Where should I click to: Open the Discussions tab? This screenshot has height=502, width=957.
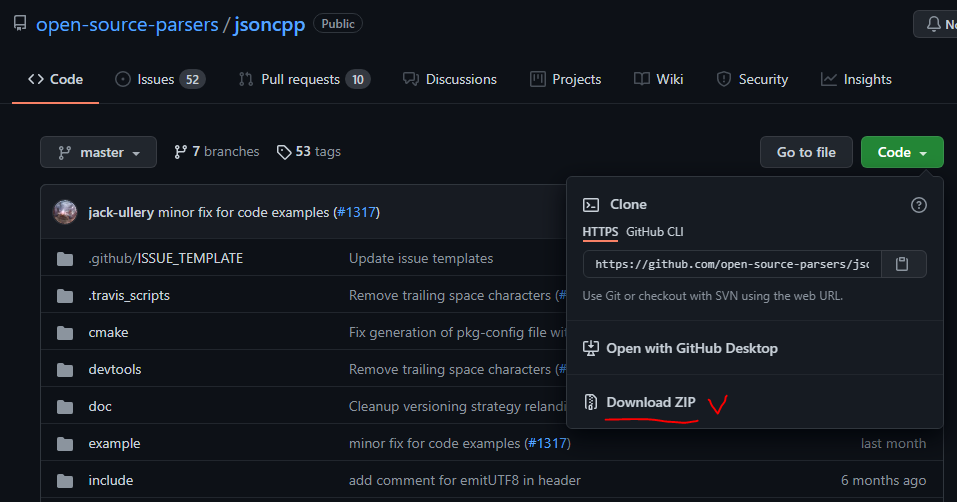click(x=450, y=79)
